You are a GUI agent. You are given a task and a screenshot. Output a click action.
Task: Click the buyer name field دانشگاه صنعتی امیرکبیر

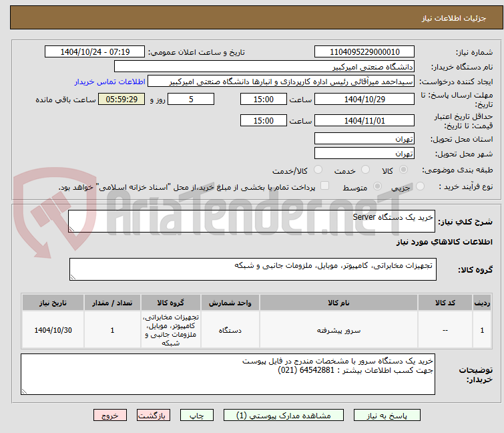tap(264, 67)
